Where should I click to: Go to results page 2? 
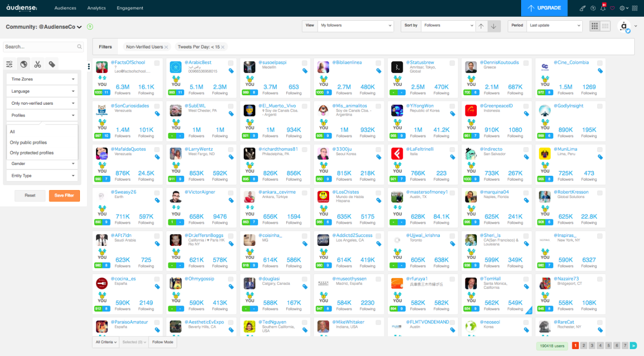(x=583, y=346)
